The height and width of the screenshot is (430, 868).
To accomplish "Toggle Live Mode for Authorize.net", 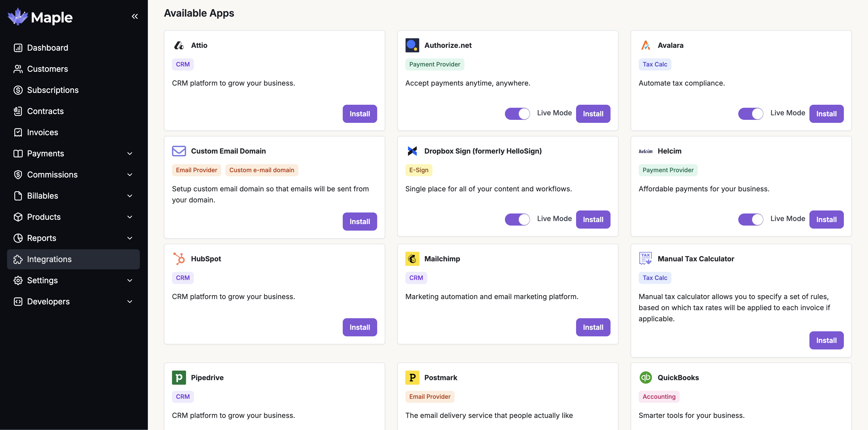I will point(517,114).
